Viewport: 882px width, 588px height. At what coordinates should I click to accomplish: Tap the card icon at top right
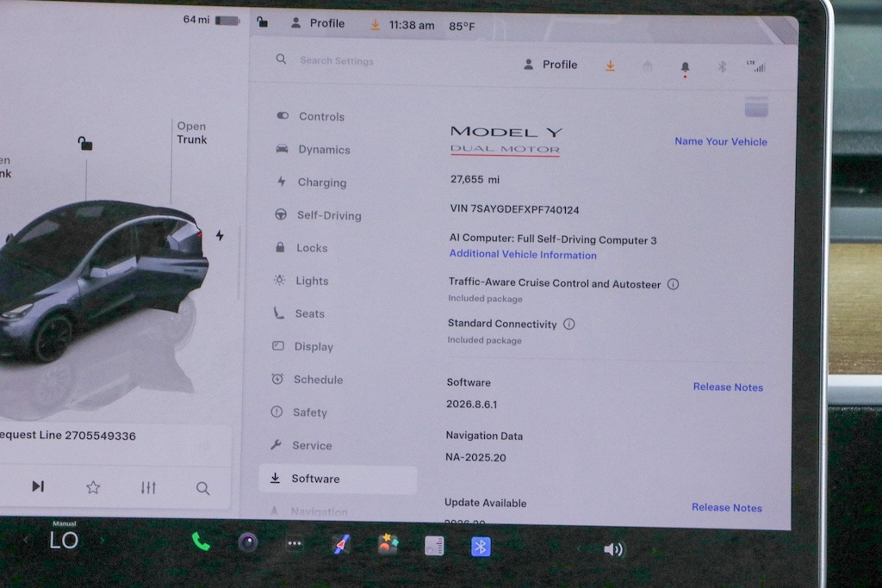756,106
